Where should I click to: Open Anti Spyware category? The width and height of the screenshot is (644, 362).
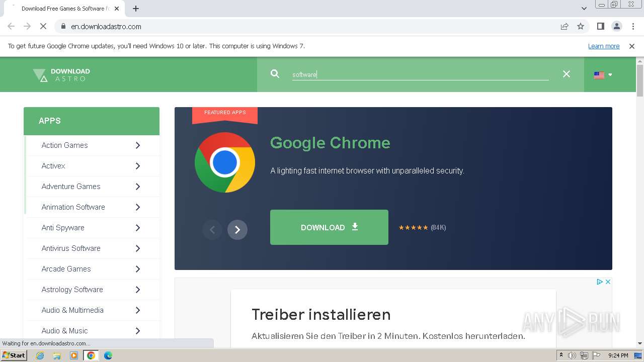point(63,228)
